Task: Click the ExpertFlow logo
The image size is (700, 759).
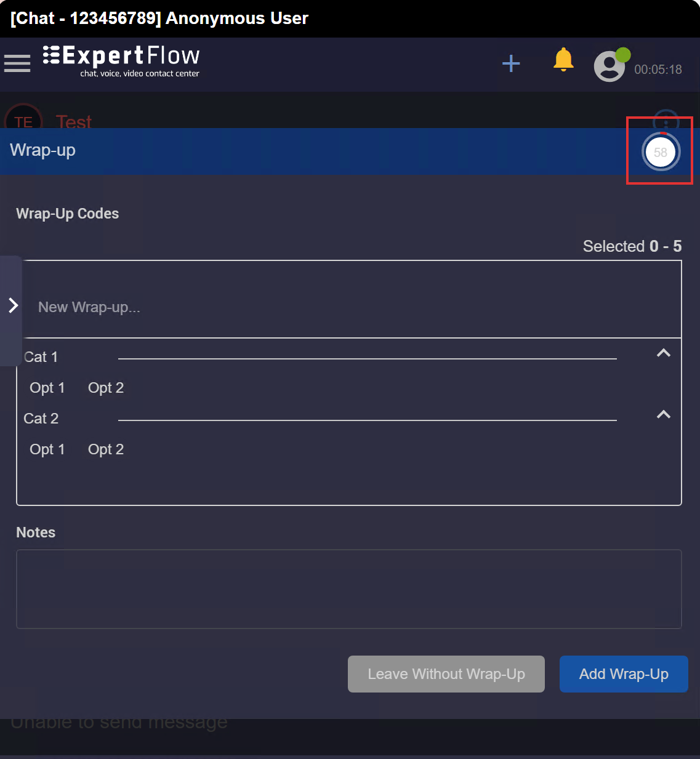Action: (121, 61)
